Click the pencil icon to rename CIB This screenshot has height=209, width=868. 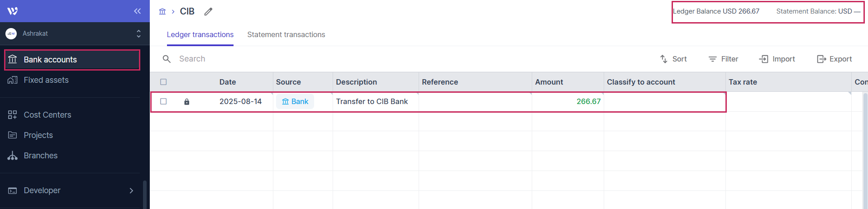208,12
